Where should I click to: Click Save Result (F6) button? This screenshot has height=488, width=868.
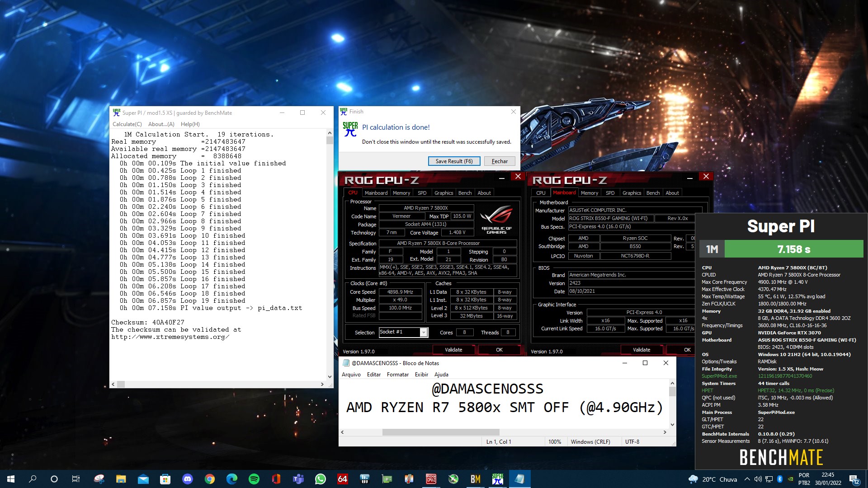(x=454, y=161)
